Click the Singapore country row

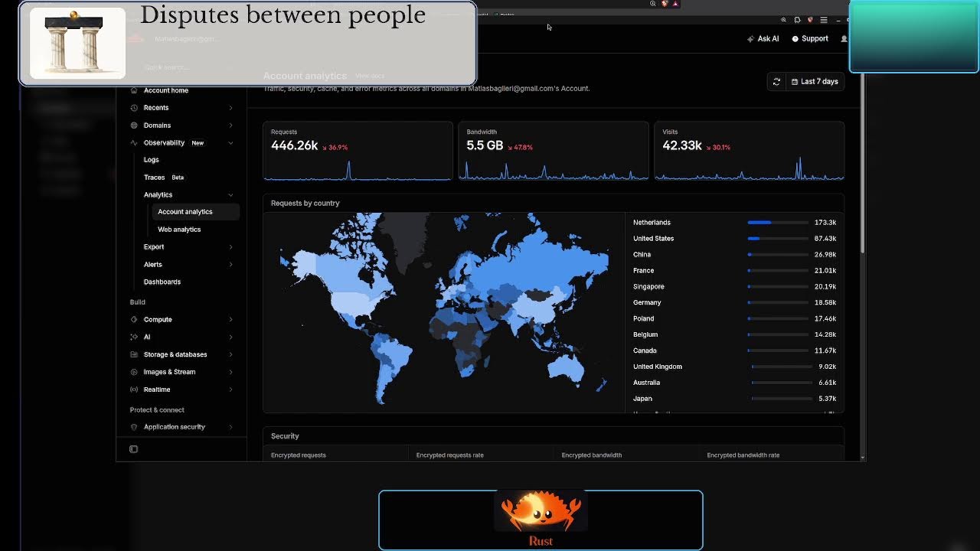[x=734, y=287]
